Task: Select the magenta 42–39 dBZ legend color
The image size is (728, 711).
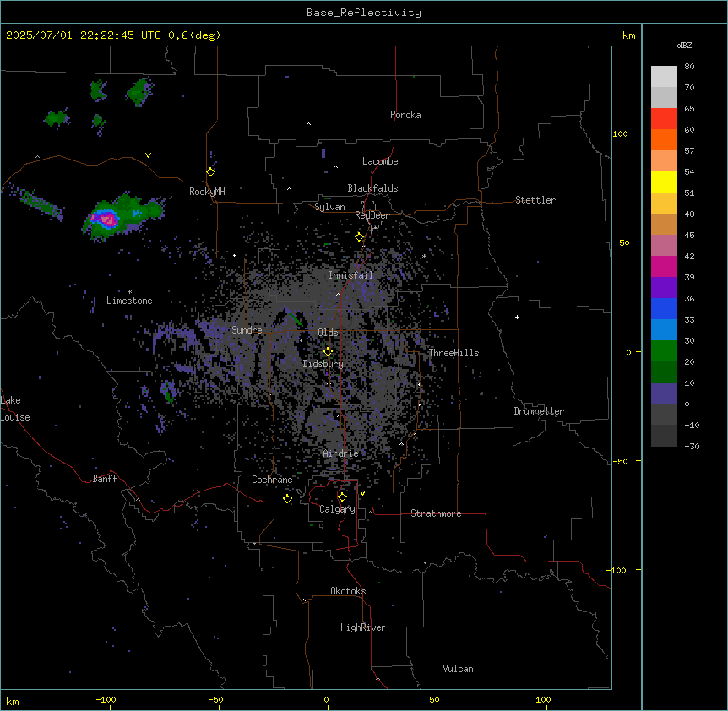Action: coord(664,266)
